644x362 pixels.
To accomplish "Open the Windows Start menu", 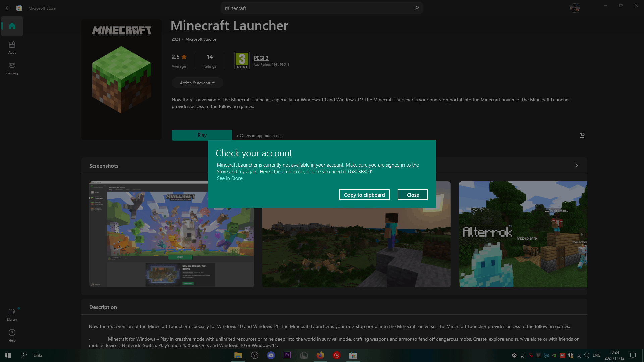I will (8, 355).
